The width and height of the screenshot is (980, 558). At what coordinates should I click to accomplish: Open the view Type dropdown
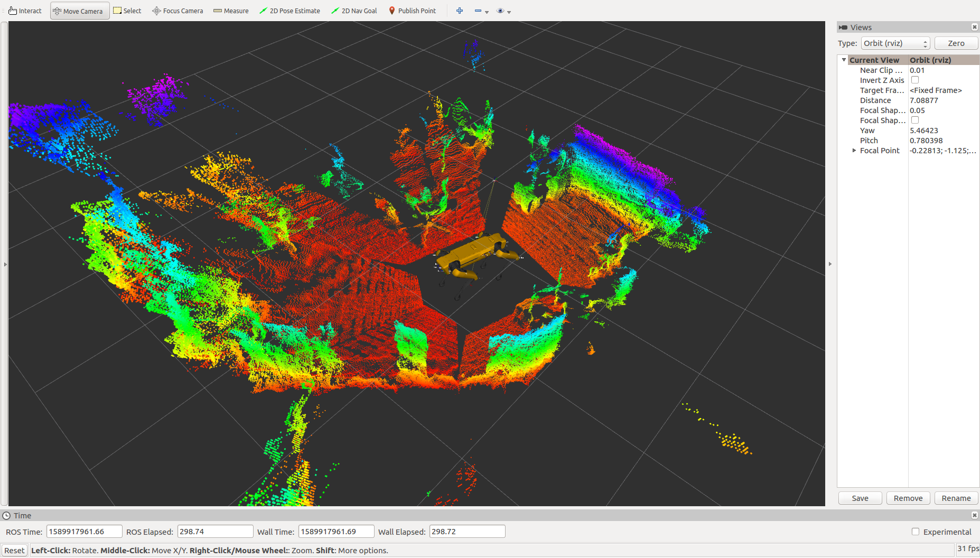point(895,43)
